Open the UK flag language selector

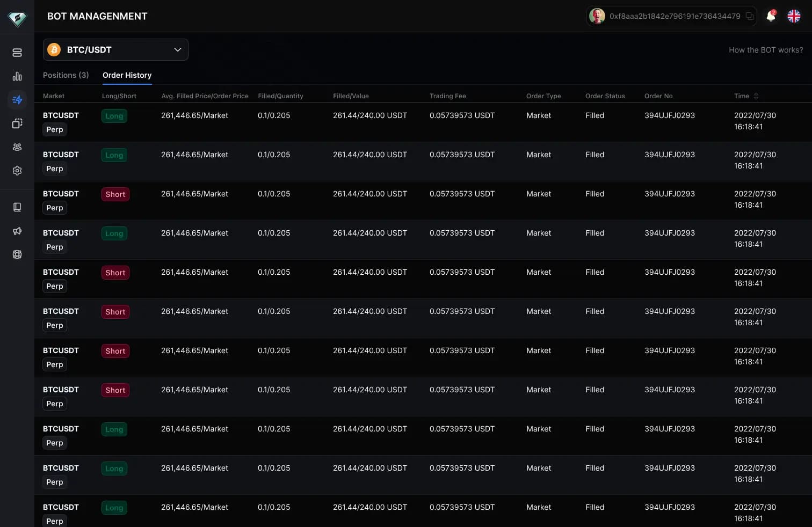(x=794, y=16)
